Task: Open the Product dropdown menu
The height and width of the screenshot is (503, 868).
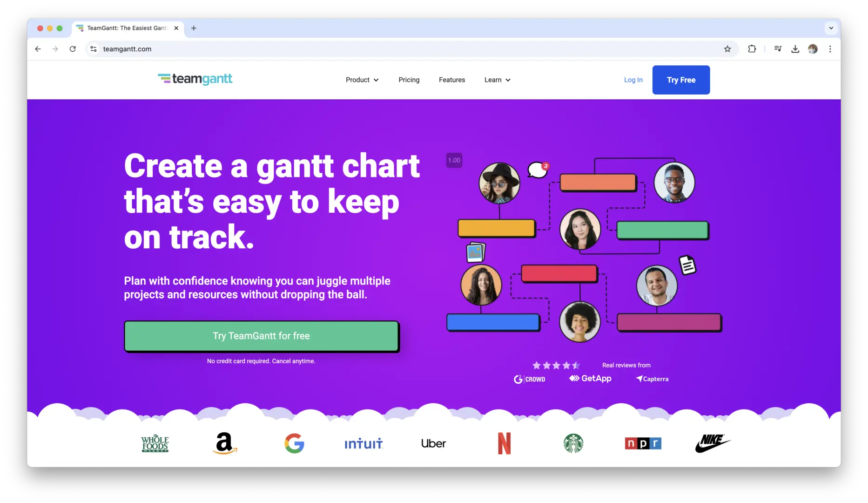Action: [x=362, y=80]
